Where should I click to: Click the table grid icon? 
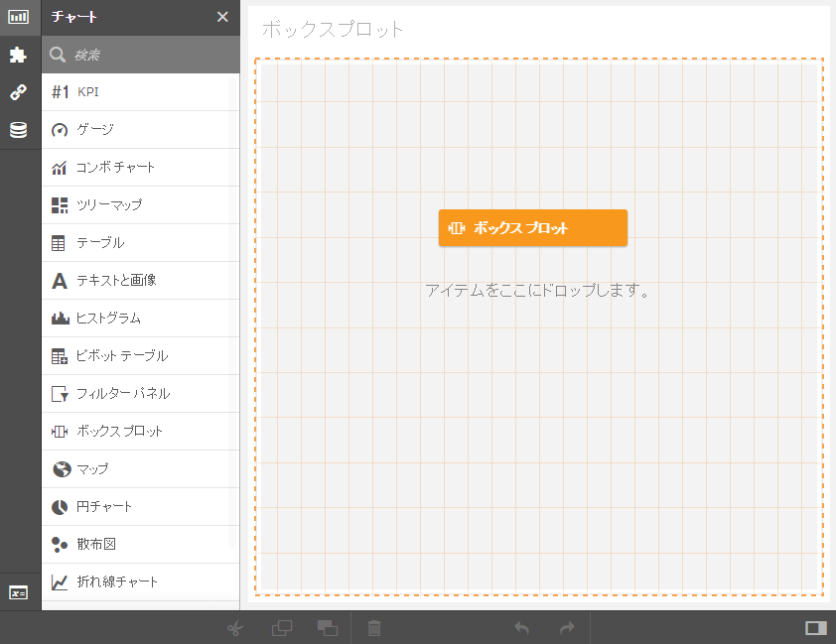59,243
